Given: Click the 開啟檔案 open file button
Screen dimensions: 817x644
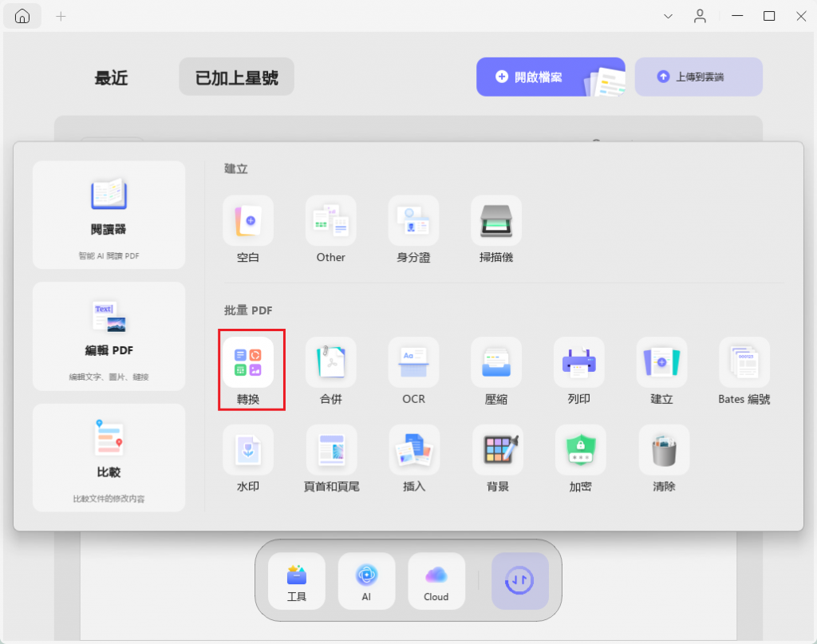Looking at the screenshot, I should pyautogui.click(x=551, y=77).
